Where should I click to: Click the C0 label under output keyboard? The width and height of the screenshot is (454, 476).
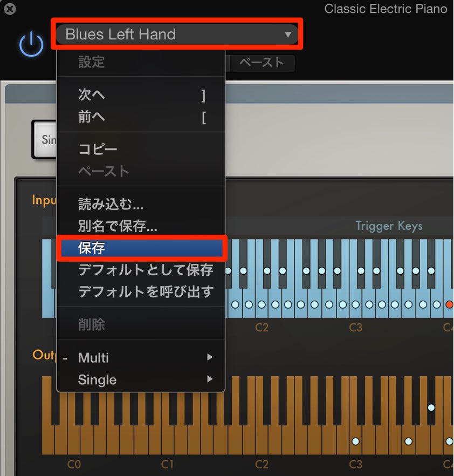coord(74,464)
